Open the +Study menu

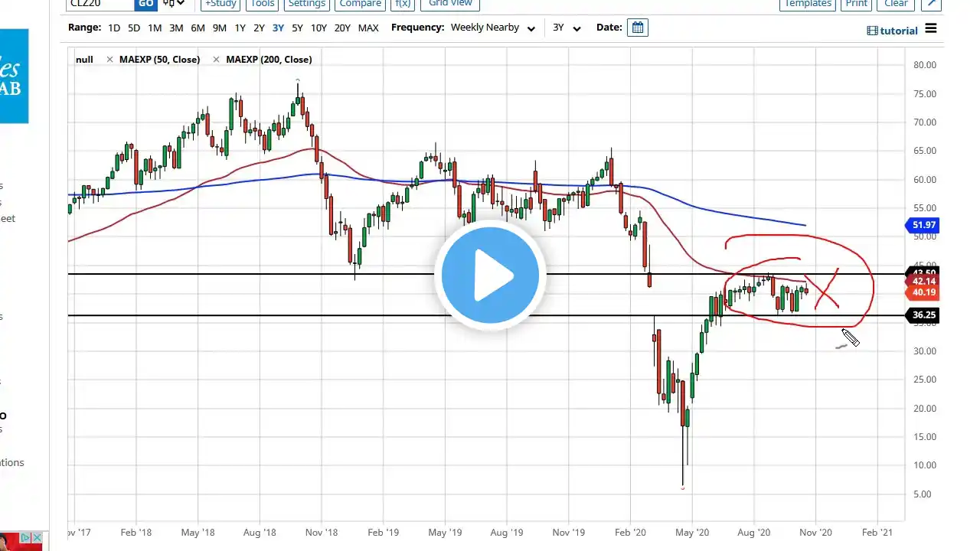[220, 4]
